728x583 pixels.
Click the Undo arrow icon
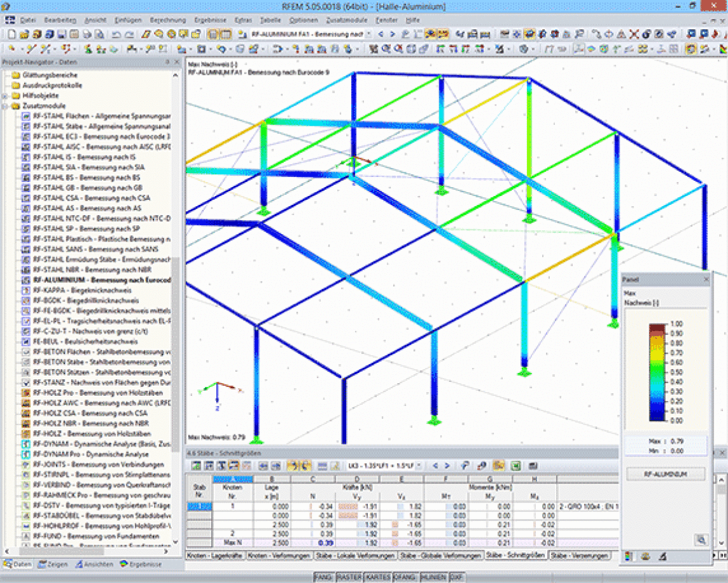(x=117, y=34)
